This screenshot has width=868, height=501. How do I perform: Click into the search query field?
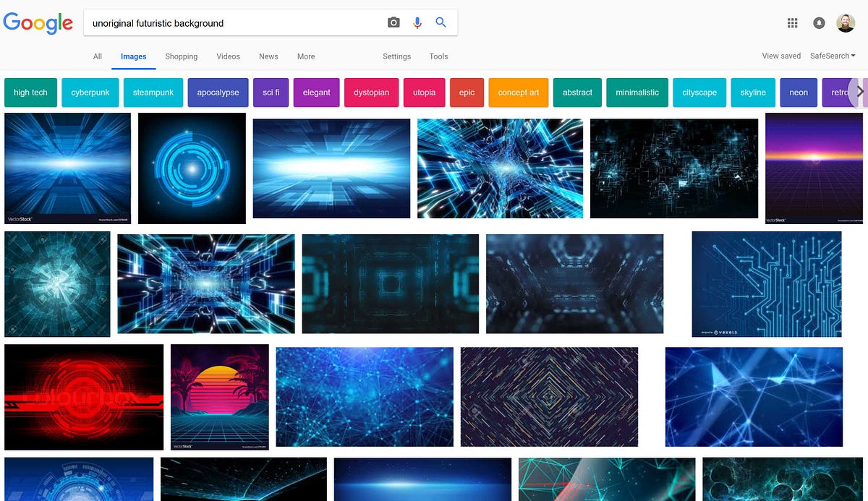click(235, 23)
